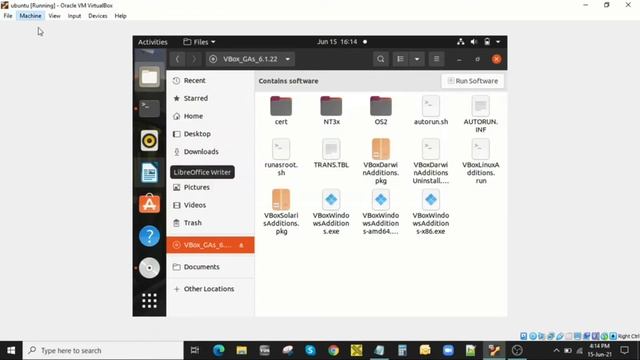This screenshot has width=640, height=360.
Task: Open the VirtualBox Input menu
Action: (x=74, y=16)
